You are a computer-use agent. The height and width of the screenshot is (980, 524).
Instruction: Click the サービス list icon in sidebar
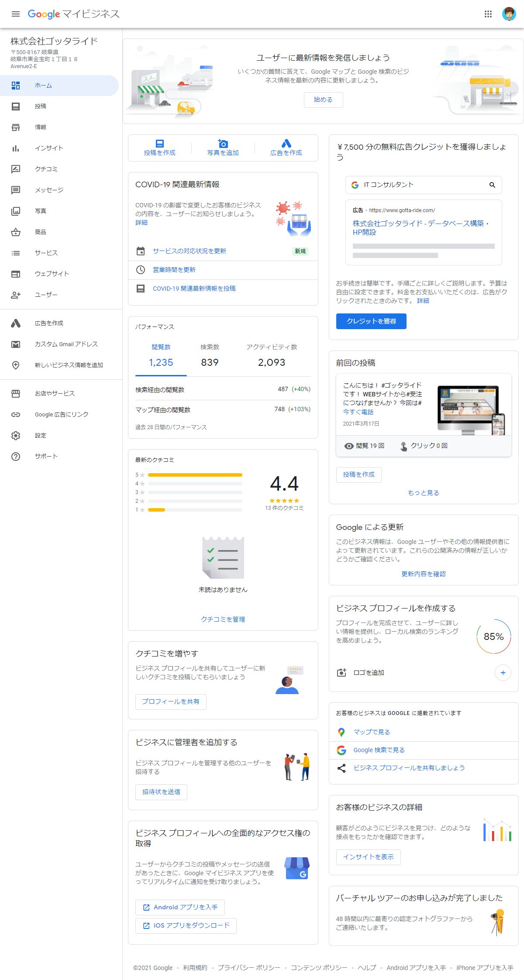16,253
